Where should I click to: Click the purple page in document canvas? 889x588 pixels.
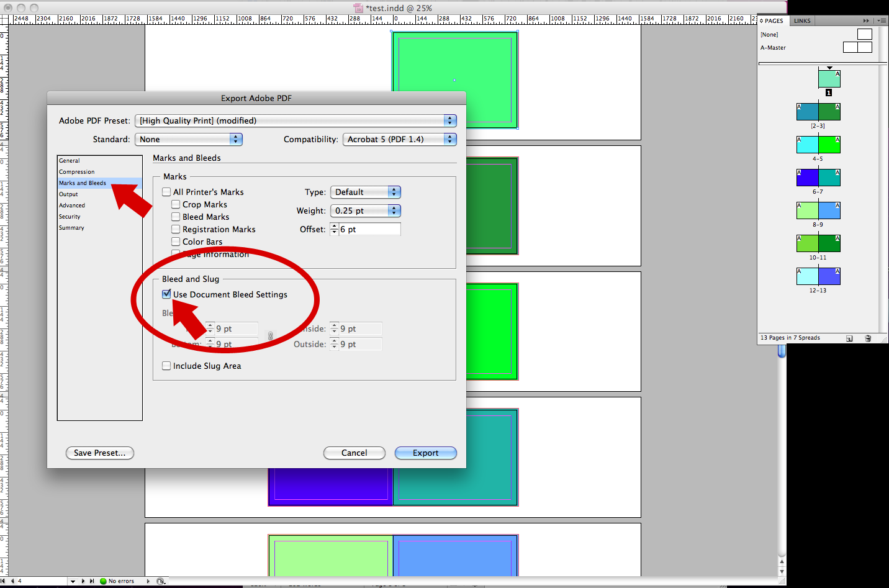tap(330, 487)
